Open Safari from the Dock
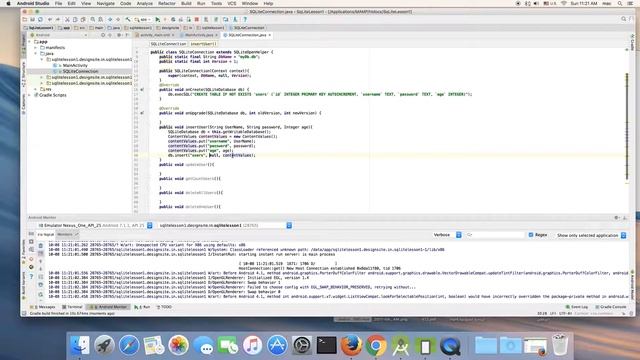The height and width of the screenshot is (360, 640). click(x=129, y=346)
